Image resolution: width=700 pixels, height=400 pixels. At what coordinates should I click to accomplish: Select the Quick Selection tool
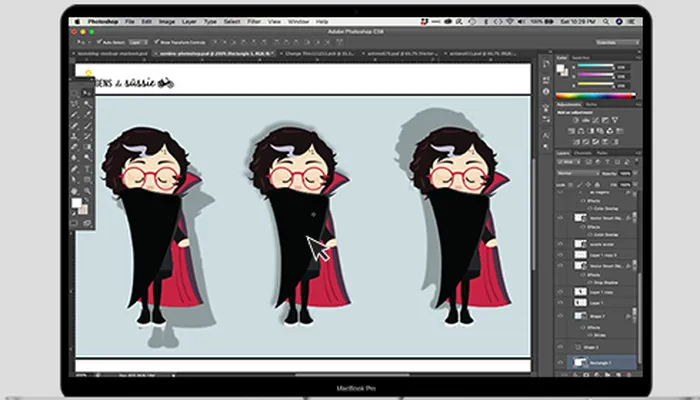coord(87,104)
